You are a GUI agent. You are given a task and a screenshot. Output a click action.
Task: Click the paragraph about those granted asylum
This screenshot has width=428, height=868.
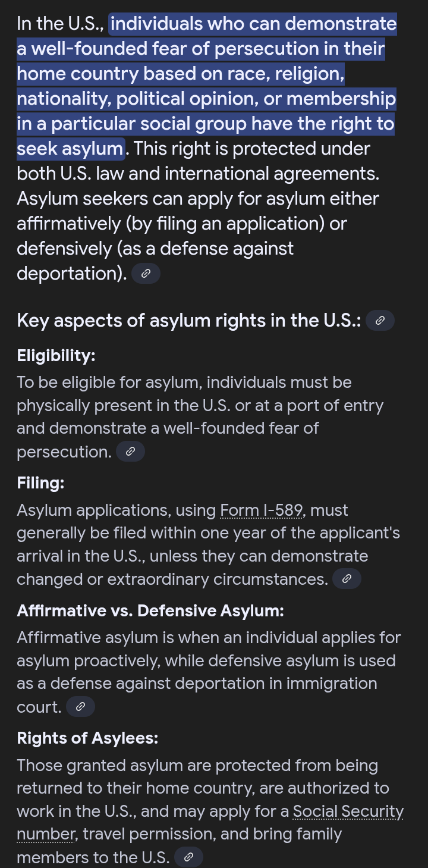[x=210, y=811]
